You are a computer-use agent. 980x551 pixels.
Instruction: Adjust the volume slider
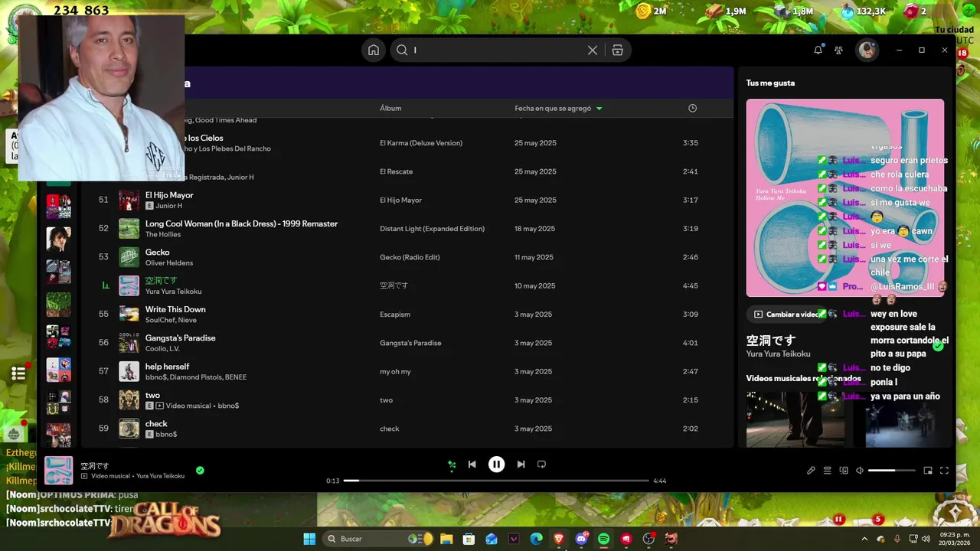click(892, 471)
